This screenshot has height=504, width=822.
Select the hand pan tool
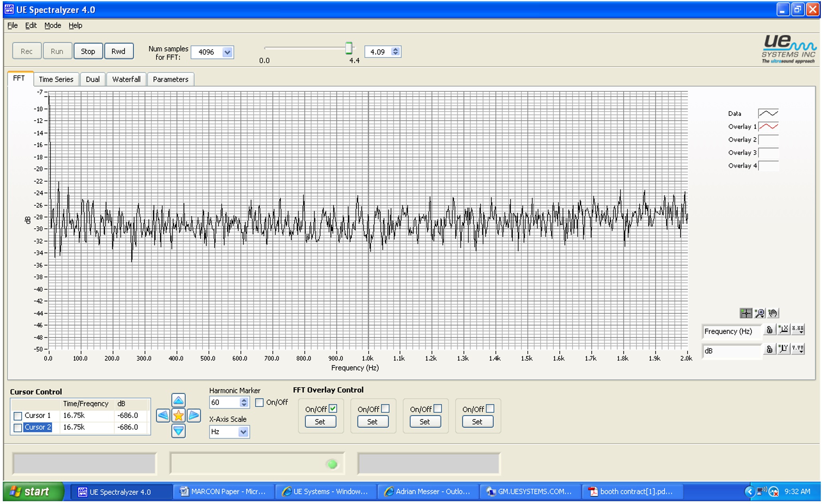[773, 313]
